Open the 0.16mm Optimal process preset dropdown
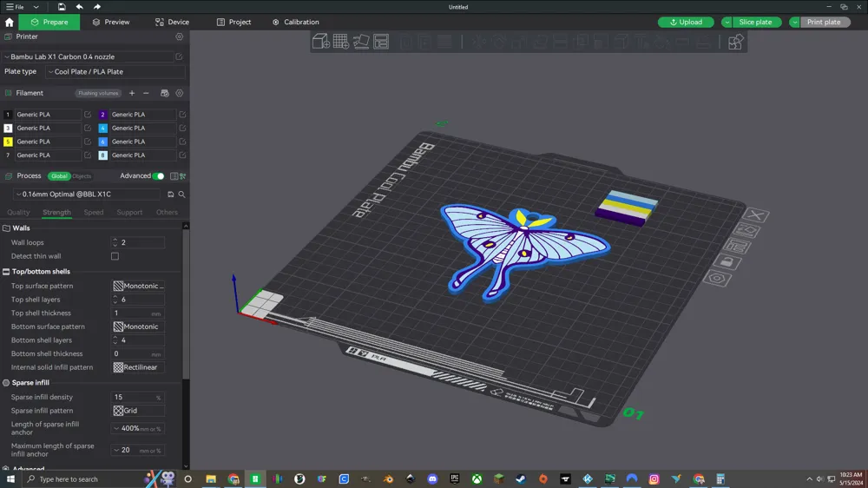 pos(88,195)
